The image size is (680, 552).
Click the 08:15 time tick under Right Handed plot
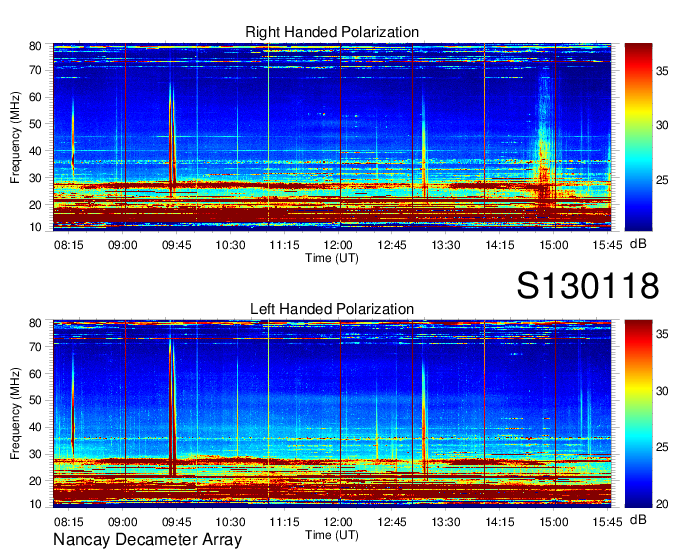69,245
